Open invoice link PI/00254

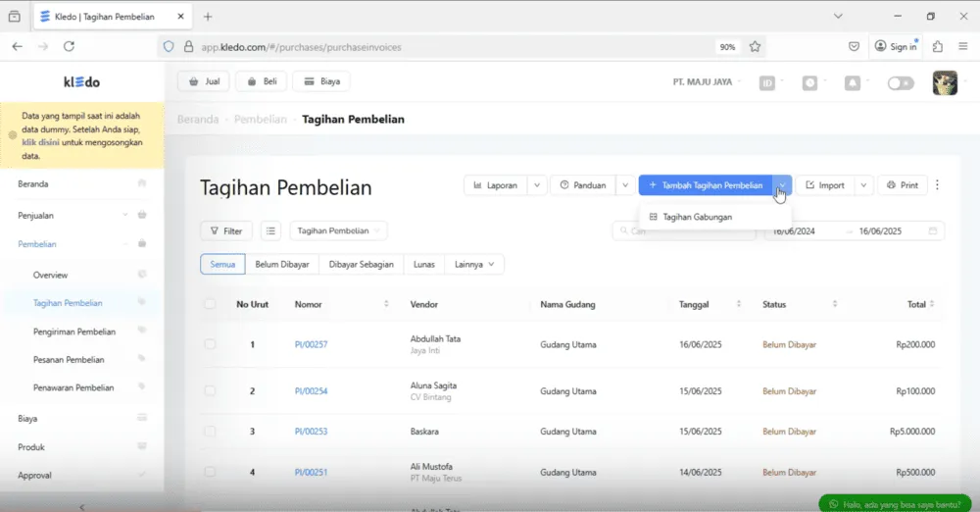[312, 391]
